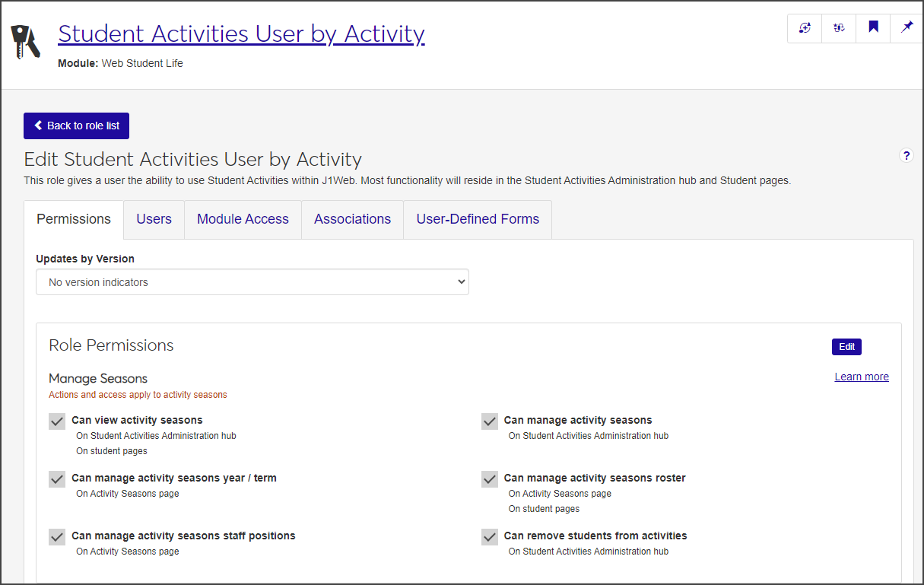Click the Back to role list button
Image resolution: width=924 pixels, height=585 pixels.
pos(76,126)
